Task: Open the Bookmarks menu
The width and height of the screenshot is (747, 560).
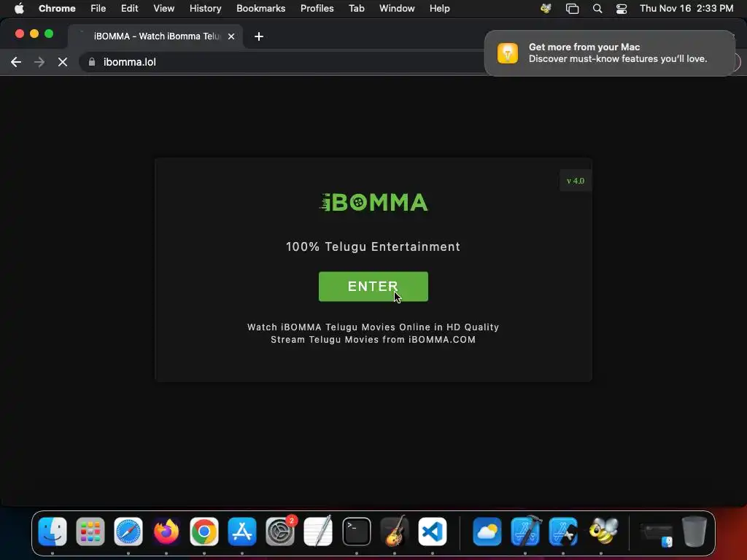Action: [260, 8]
